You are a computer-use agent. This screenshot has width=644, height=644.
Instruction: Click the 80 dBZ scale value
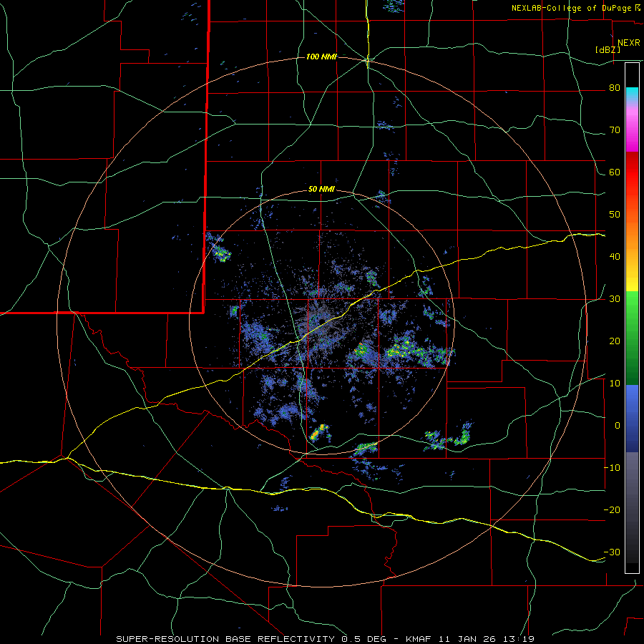tap(615, 88)
